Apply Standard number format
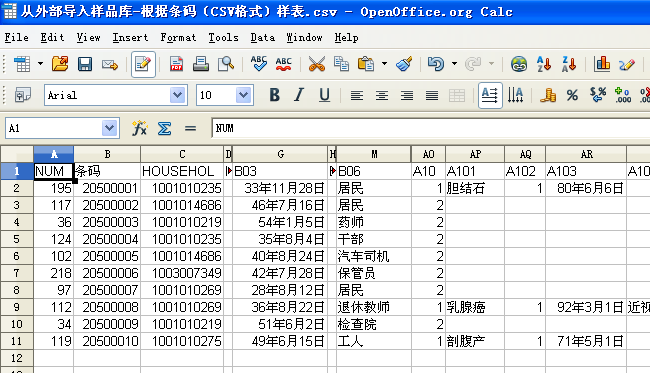Viewport: 650px width, 373px height. click(598, 95)
